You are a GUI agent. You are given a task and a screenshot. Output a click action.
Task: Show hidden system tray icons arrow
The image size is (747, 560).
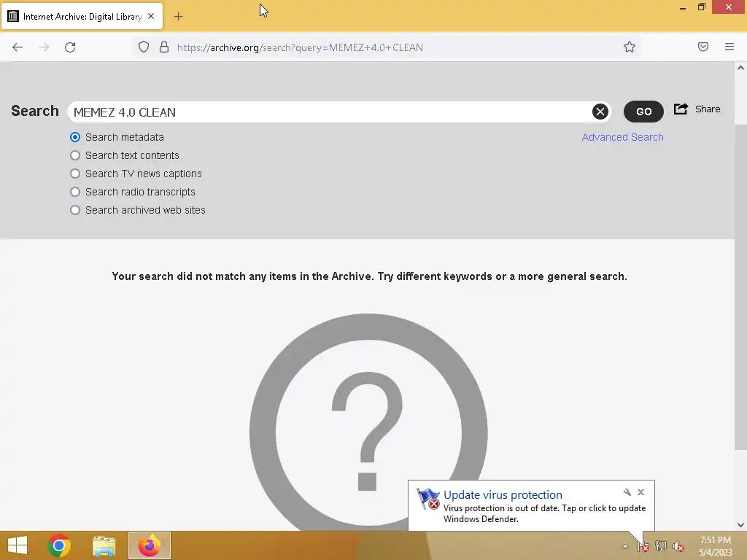[x=625, y=546]
